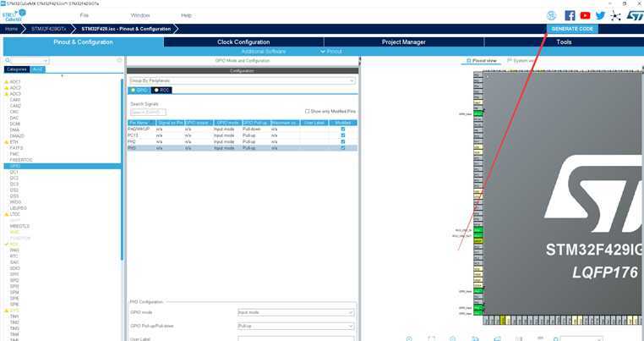Click the ST logo at the top right
This screenshot has height=341, width=644.
pos(635,15)
